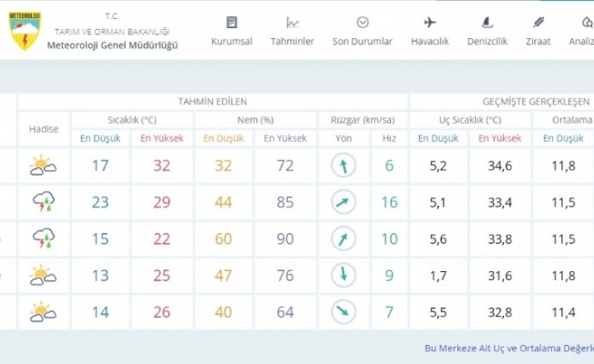
Task: Click the Denizcilik sailboat icon
Action: [x=486, y=23]
